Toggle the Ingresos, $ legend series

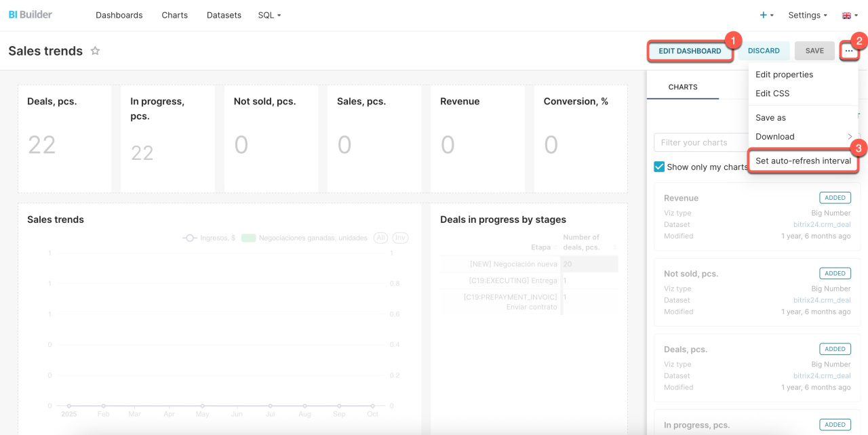coord(210,238)
